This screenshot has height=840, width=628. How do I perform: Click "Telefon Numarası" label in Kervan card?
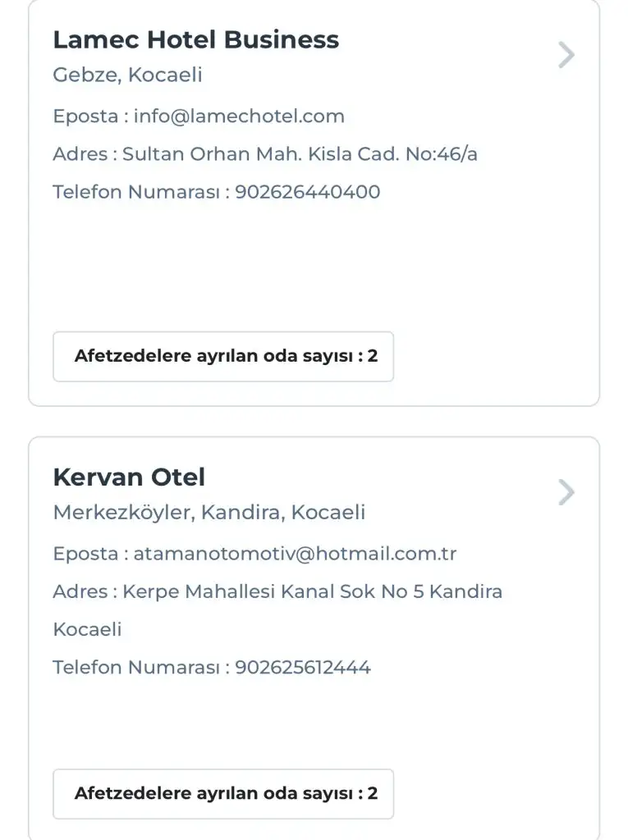point(136,668)
